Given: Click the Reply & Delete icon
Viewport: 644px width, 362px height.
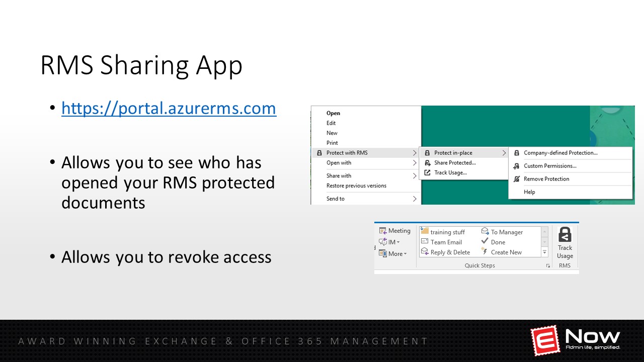Looking at the screenshot, I should pos(425,252).
